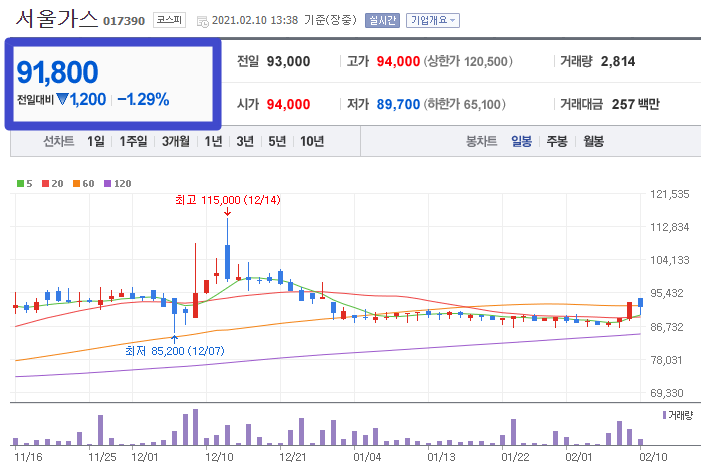The height and width of the screenshot is (474, 701).
Task: Click the 실시간 button
Action: point(382,21)
